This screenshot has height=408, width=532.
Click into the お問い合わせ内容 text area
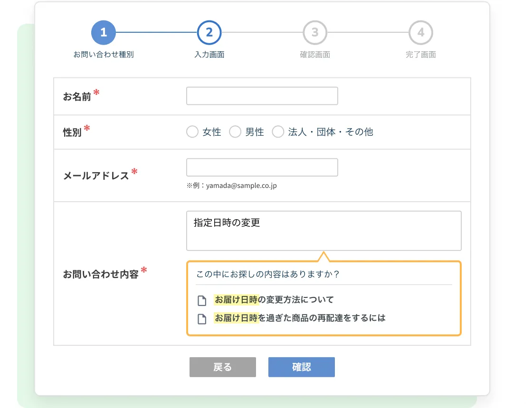pos(323,231)
